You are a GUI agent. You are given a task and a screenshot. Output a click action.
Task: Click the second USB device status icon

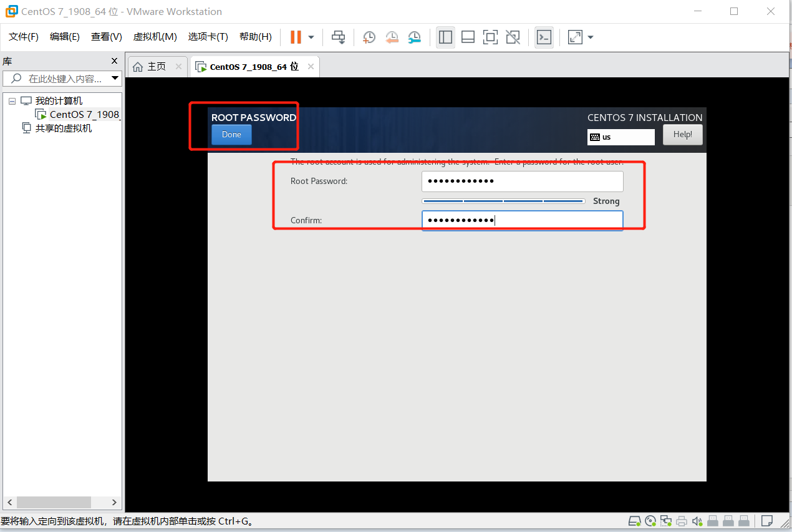coord(728,521)
